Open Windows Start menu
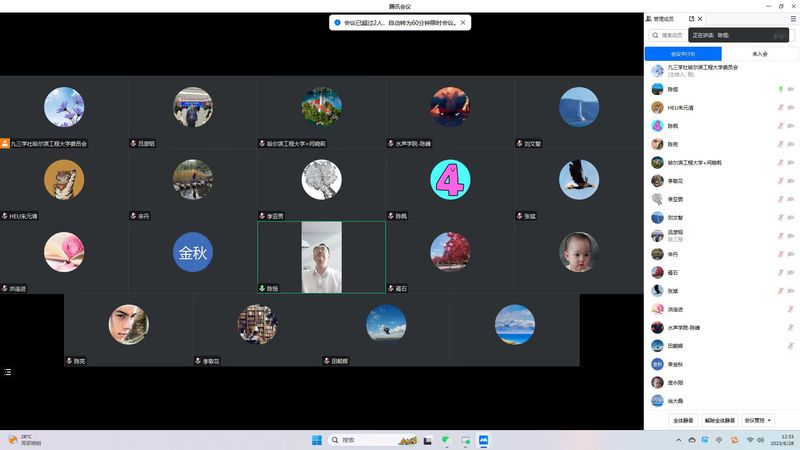 point(317,440)
